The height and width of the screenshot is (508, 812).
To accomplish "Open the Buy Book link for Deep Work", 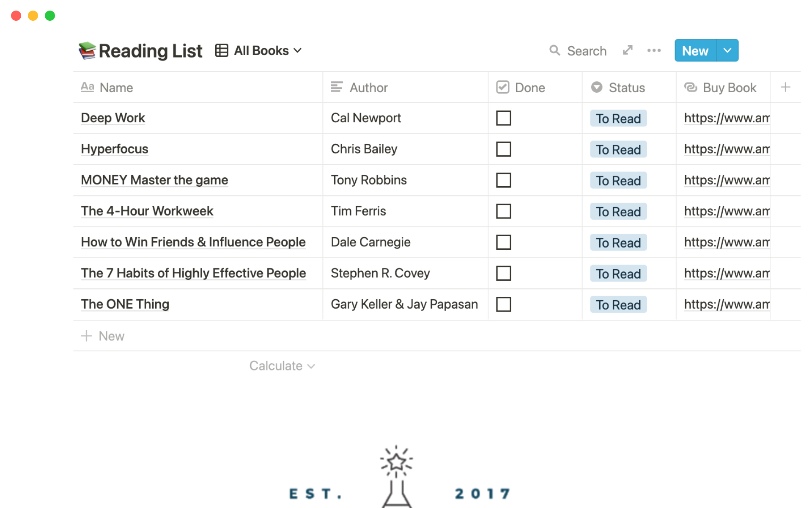I will pyautogui.click(x=726, y=118).
